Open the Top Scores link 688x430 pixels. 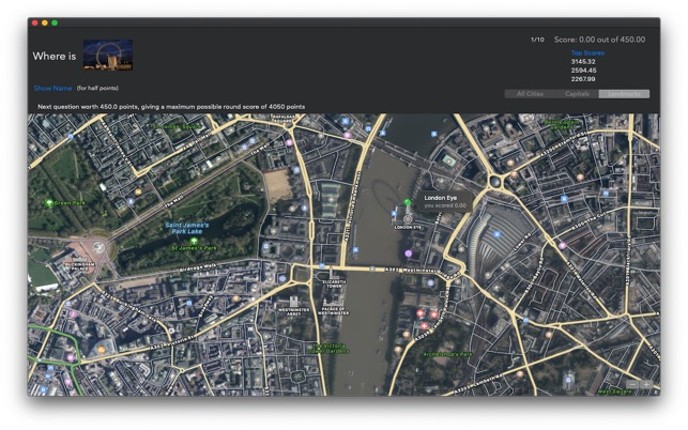point(588,53)
